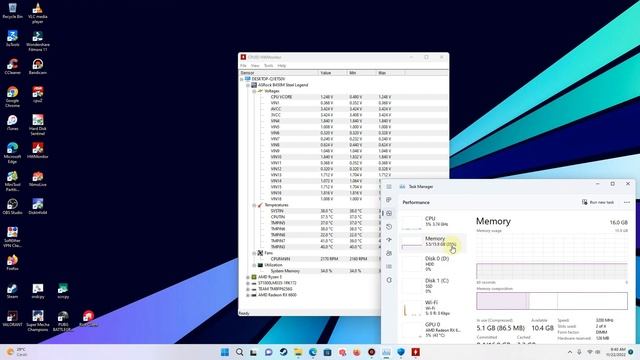
Task: Open the Details page in Task Manager sidebar
Action: click(389, 267)
